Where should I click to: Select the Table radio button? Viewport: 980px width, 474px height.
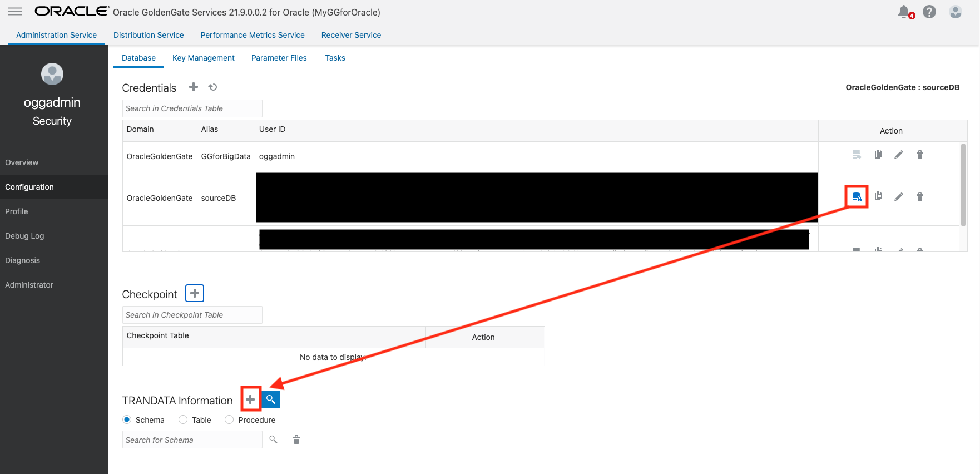(x=183, y=419)
